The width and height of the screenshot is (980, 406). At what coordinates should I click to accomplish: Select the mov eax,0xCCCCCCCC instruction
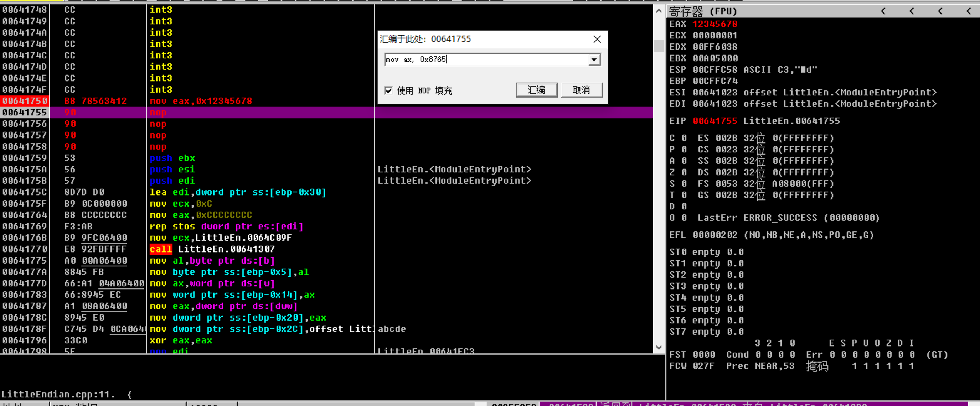click(201, 215)
